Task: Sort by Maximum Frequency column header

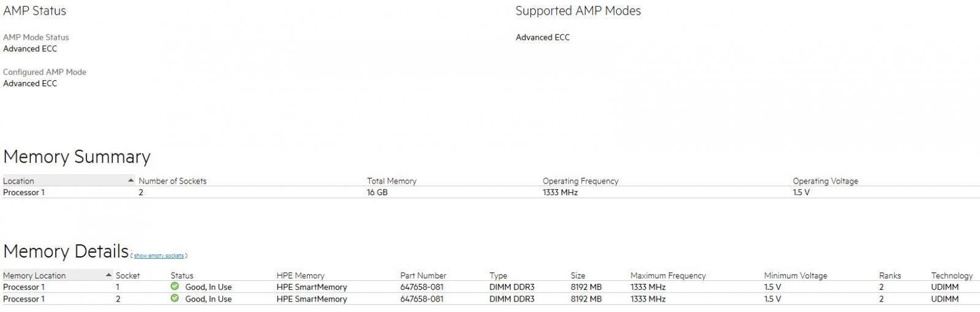Action: coord(668,275)
